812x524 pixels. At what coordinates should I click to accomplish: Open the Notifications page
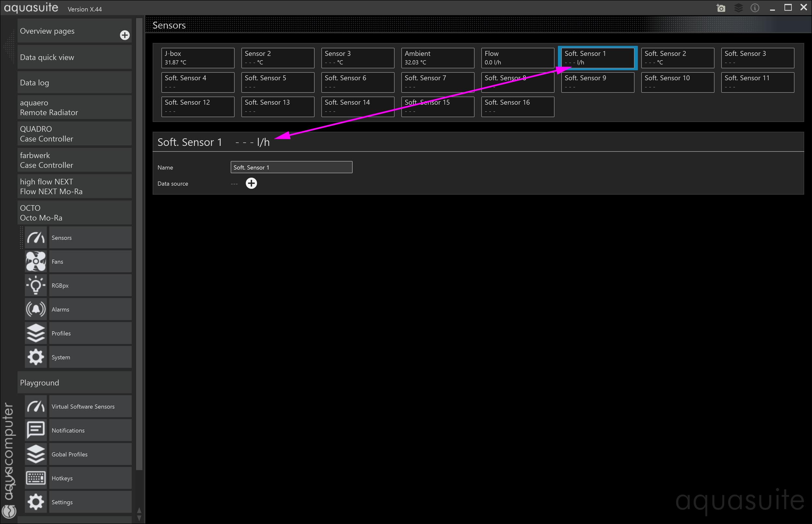point(90,430)
